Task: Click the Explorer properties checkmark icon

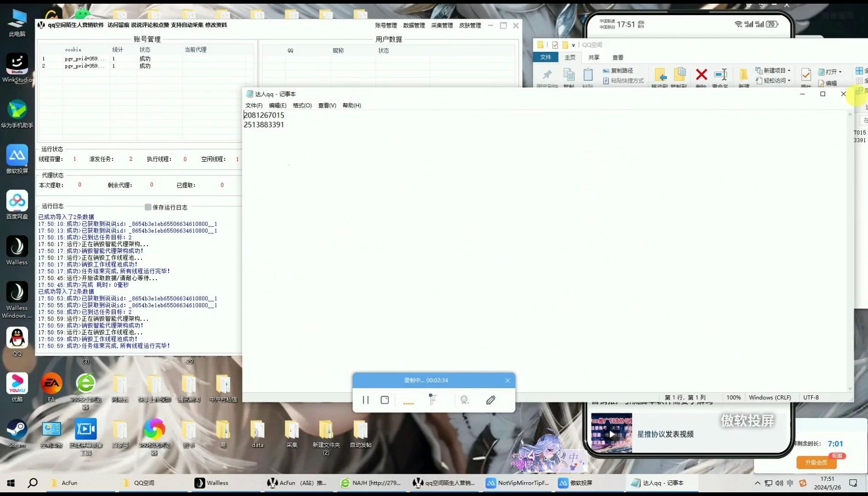Action: coord(806,74)
